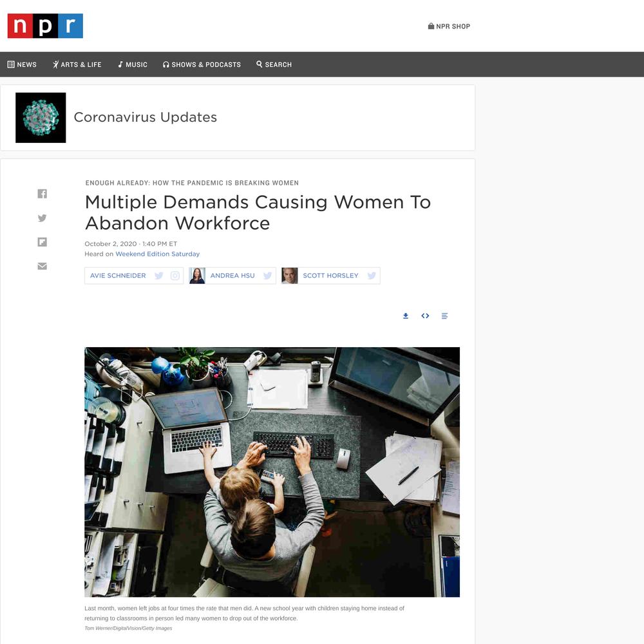
Task: Open the embed code icon
Action: [x=425, y=316]
